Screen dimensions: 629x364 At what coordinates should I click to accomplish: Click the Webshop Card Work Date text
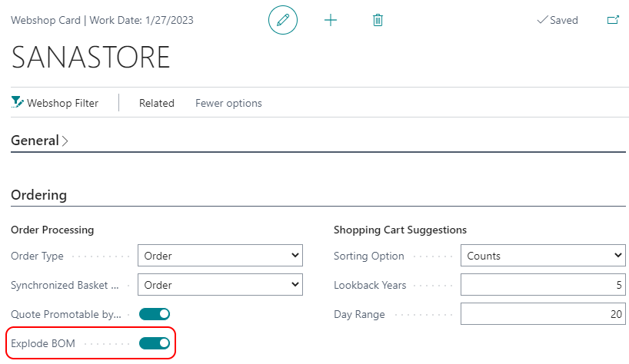[x=102, y=20]
